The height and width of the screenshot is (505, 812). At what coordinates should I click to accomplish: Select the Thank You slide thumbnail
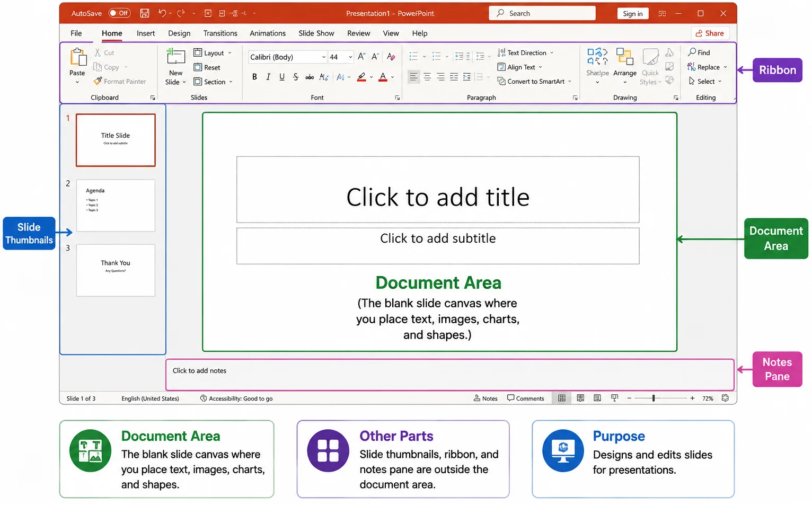116,270
